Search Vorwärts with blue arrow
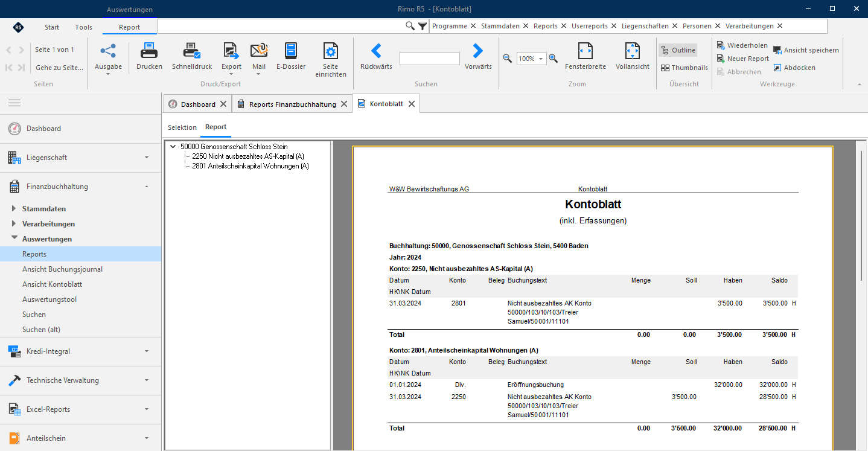The height and width of the screenshot is (451, 868). 478,51
